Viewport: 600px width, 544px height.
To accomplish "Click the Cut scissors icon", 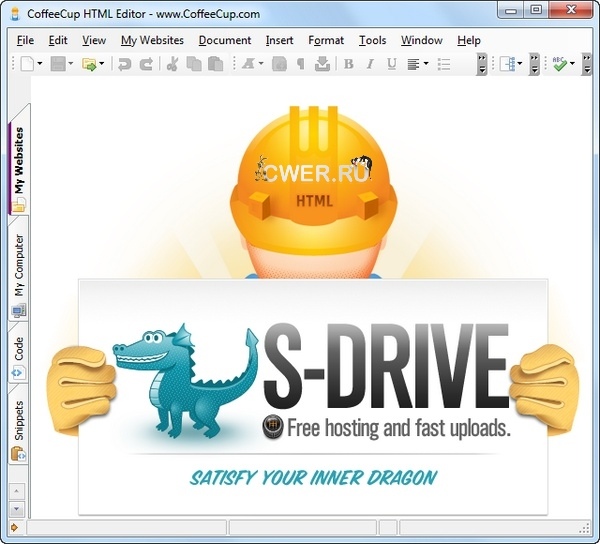I will (172, 64).
